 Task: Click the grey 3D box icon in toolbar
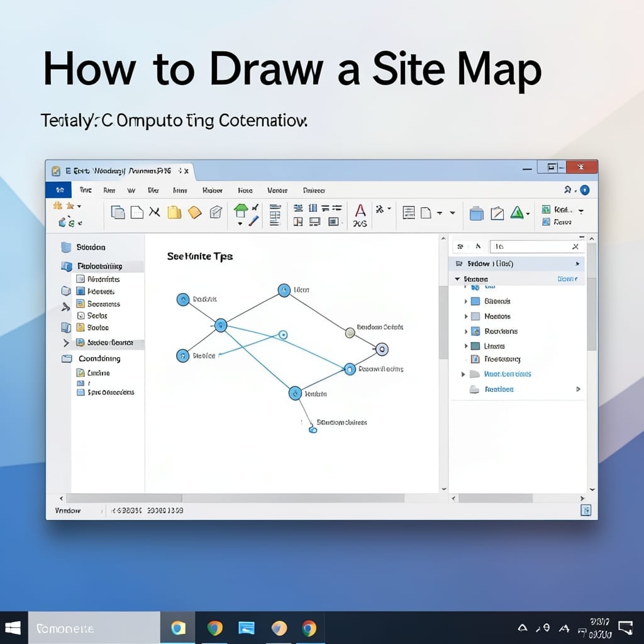pos(216,212)
